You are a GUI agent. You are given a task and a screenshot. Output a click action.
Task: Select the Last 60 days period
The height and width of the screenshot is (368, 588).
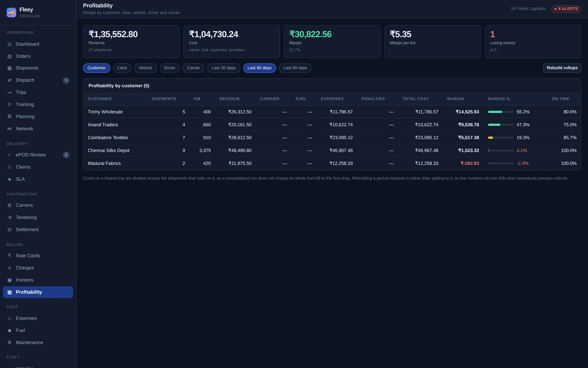click(x=259, y=68)
